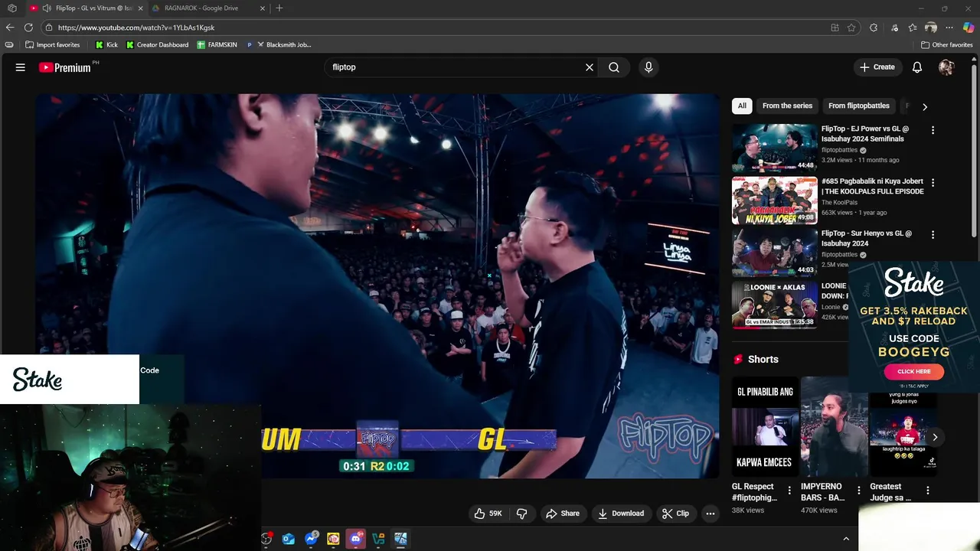Open Sur Henyo vs GL thumbnail
980x551 pixels.
click(774, 253)
